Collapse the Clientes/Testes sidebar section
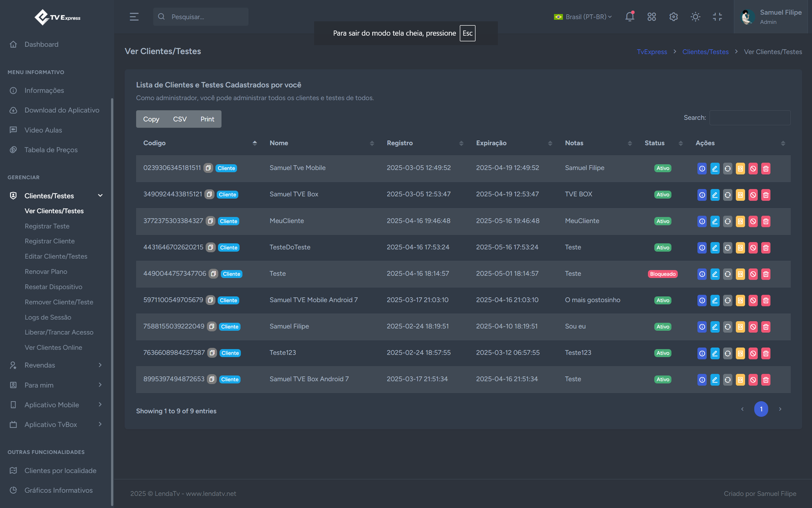The height and width of the screenshot is (508, 812). [56, 196]
